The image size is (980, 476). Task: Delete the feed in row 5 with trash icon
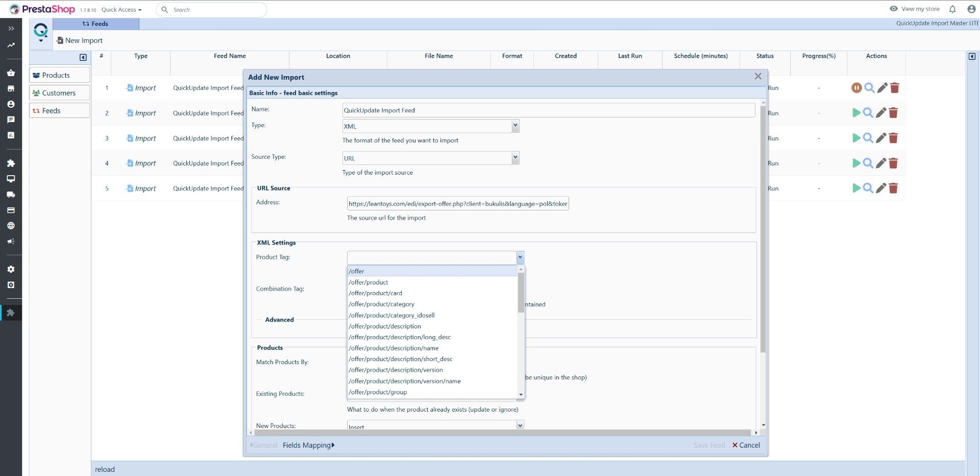893,188
